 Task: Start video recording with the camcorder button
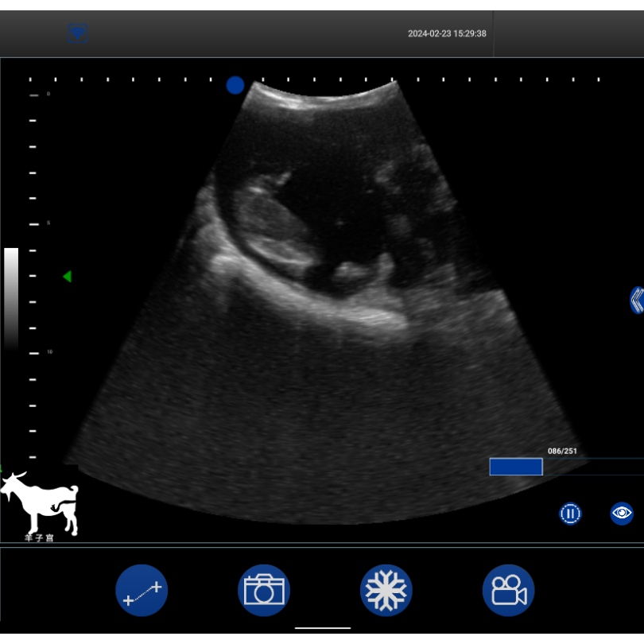[509, 590]
